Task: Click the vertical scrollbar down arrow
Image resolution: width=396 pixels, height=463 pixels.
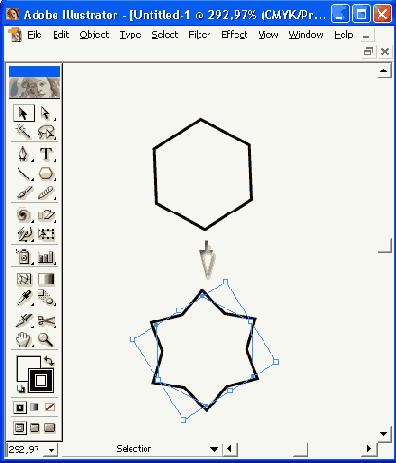Action: pos(383,433)
